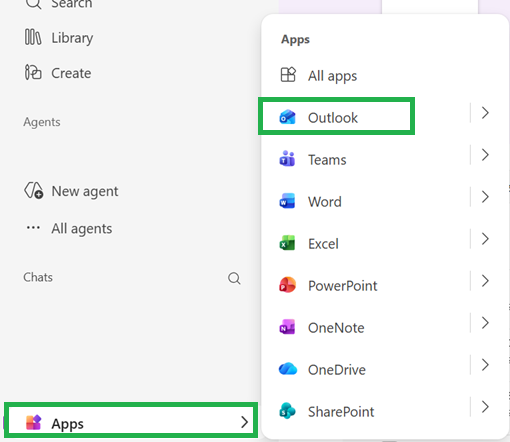The height and width of the screenshot is (442, 510).
Task: Expand the Excel submenu chevron
Action: tap(485, 239)
